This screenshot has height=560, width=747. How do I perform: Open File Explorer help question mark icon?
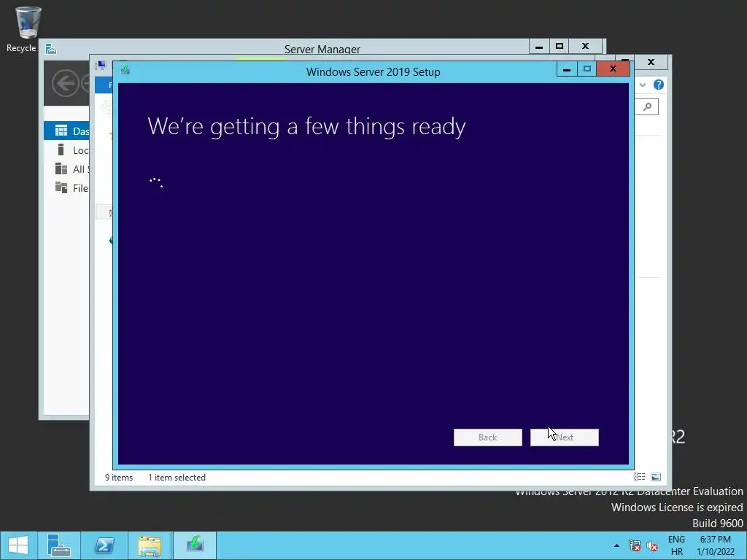(x=659, y=85)
